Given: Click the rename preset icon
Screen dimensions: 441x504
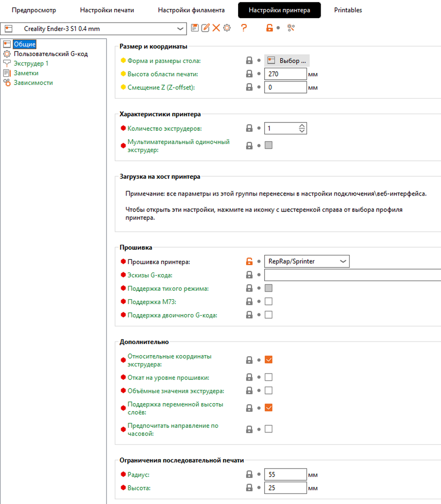Looking at the screenshot, I should coord(205,28).
